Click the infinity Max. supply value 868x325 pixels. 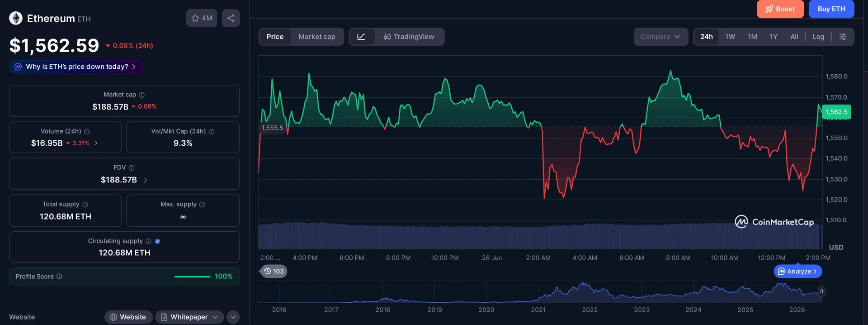tap(183, 217)
